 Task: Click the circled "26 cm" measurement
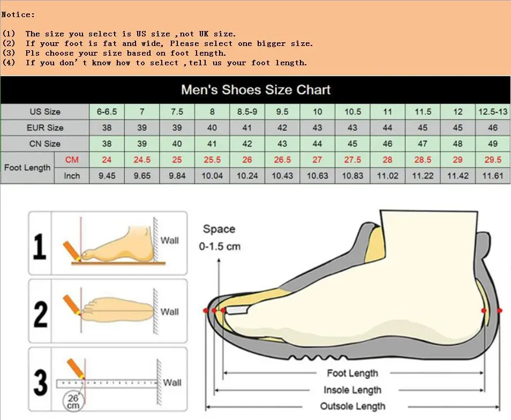73,401
